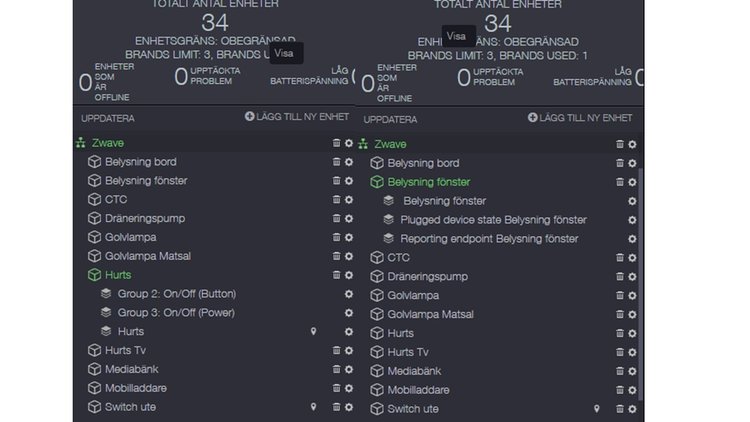Click plus icon Lägg till ny enhet left
The image size is (750, 422).
(x=249, y=116)
